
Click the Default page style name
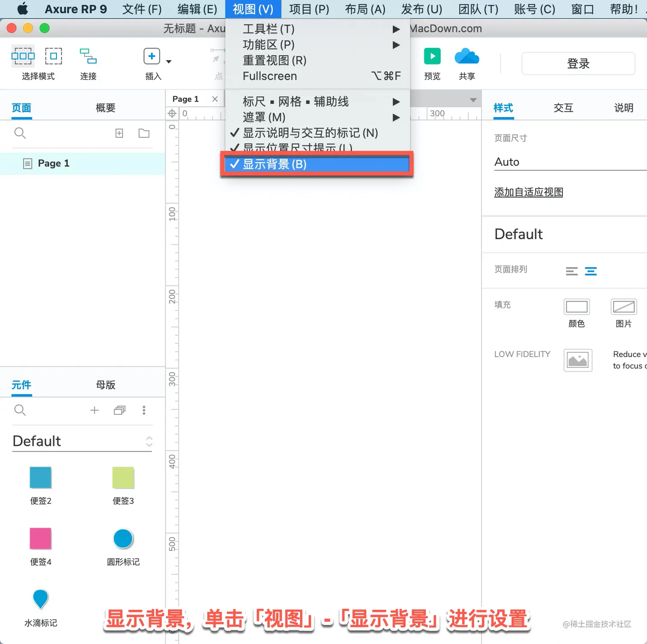(519, 234)
